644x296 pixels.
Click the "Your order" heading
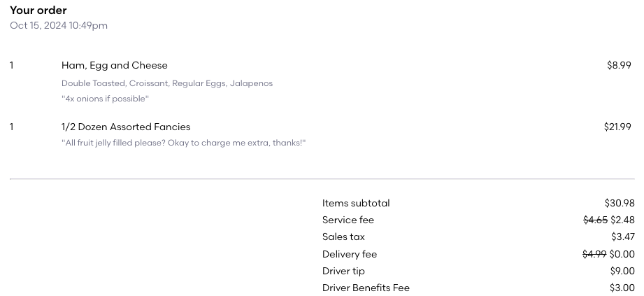point(38,10)
